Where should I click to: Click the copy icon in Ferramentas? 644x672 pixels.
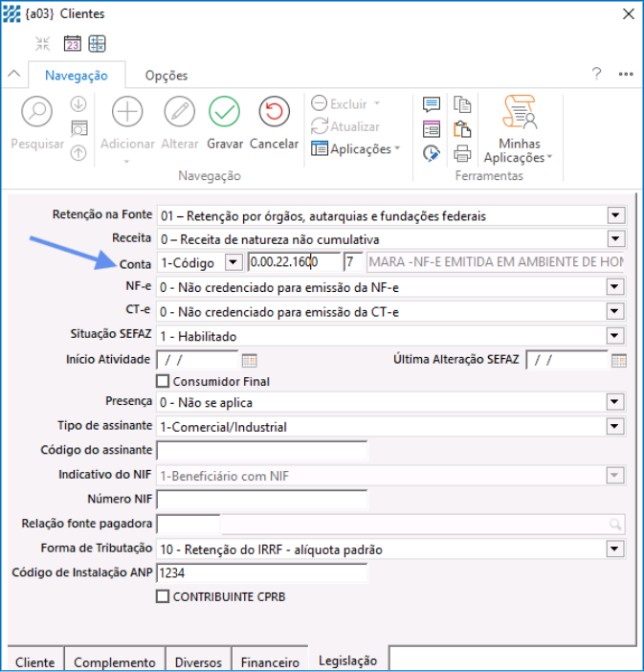click(x=462, y=105)
